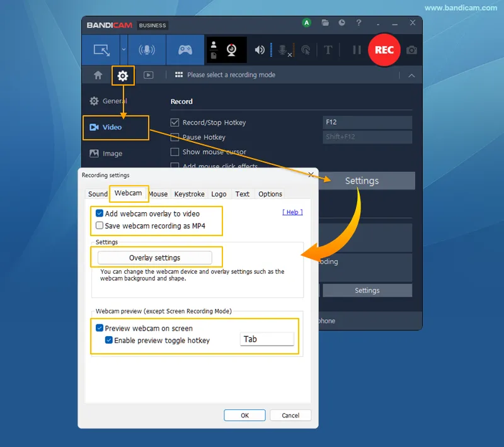Screen dimensions: 504x447
Task: Switch to Logo tab
Action: 219,194
